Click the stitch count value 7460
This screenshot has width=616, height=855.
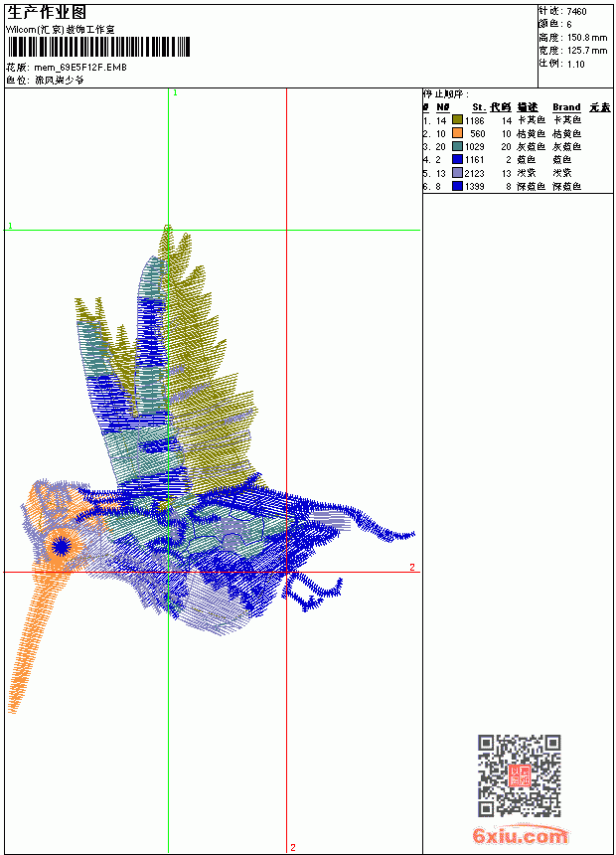pos(576,12)
